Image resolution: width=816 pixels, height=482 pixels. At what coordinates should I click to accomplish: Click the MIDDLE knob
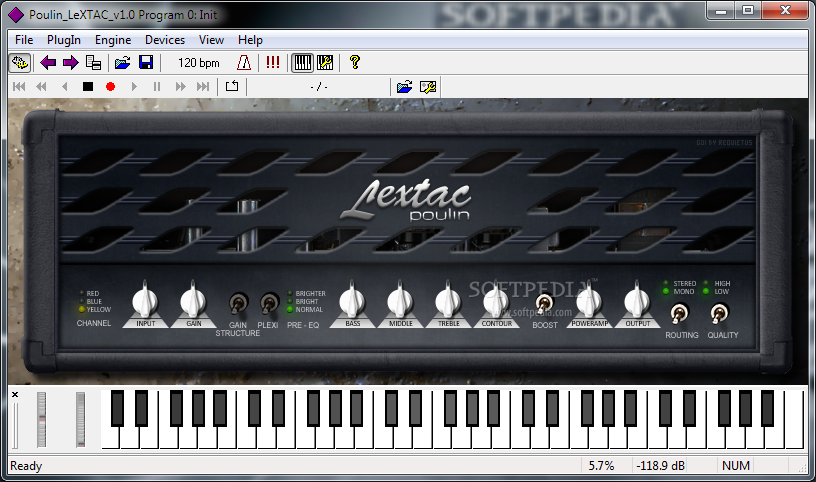coord(400,299)
